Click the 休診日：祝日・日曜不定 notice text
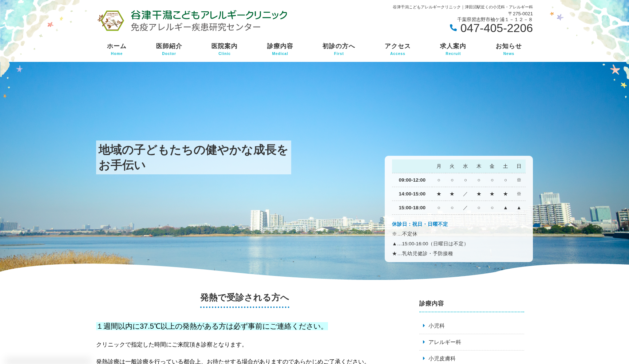Image resolution: width=629 pixels, height=364 pixels. 420,224
